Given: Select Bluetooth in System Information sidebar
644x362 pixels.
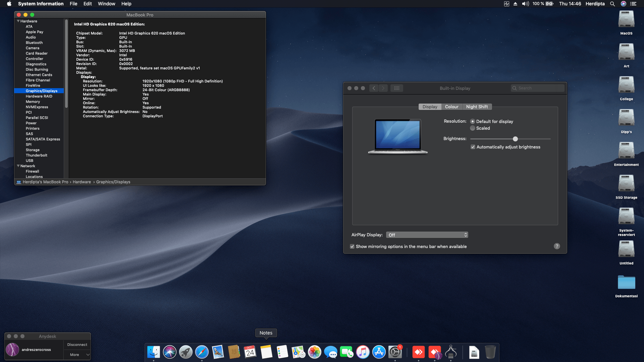Looking at the screenshot, I should (x=34, y=43).
